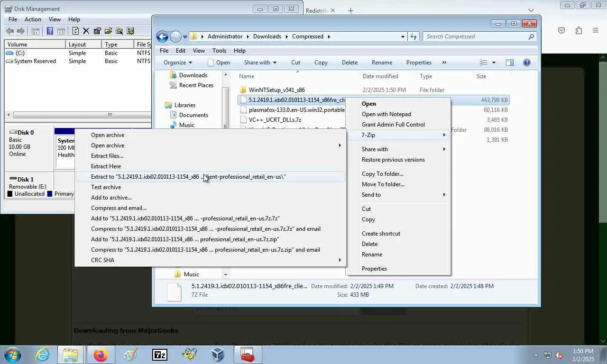Show hidden tray icons arrow
607x364 pixels.
536,355
